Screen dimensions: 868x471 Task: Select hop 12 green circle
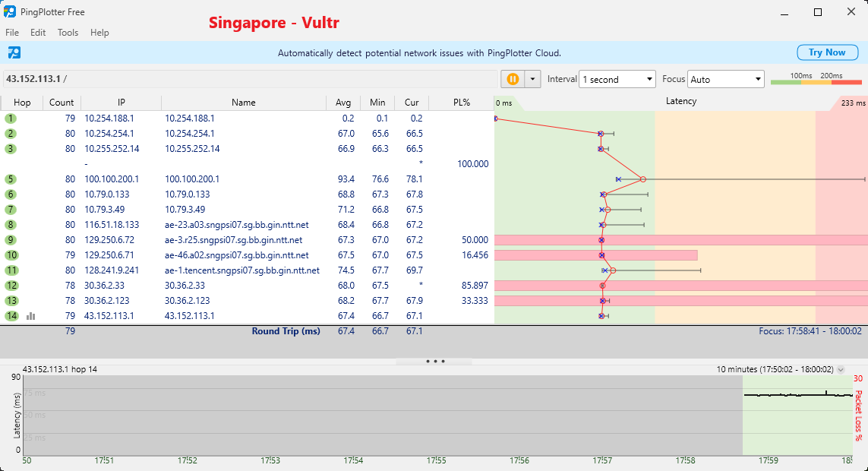click(11, 286)
